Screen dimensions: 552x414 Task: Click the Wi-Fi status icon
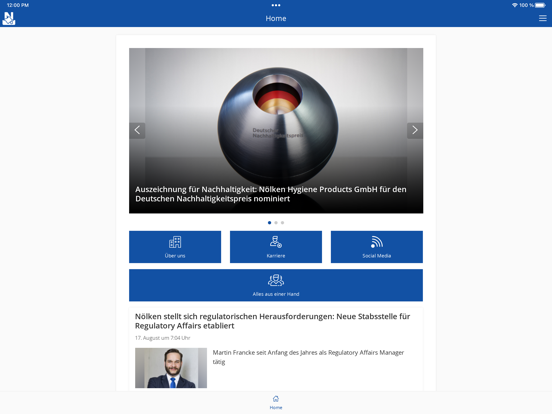515,5
